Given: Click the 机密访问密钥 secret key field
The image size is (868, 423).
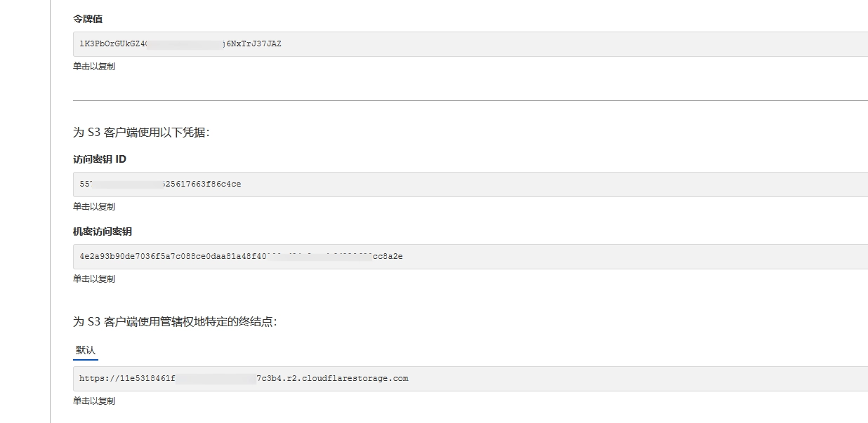Looking at the screenshot, I should 469,257.
